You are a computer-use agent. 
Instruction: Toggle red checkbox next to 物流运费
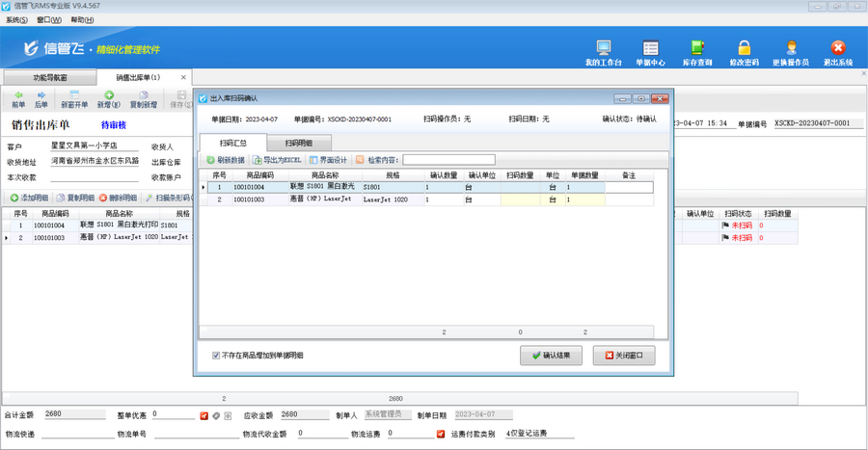(441, 435)
